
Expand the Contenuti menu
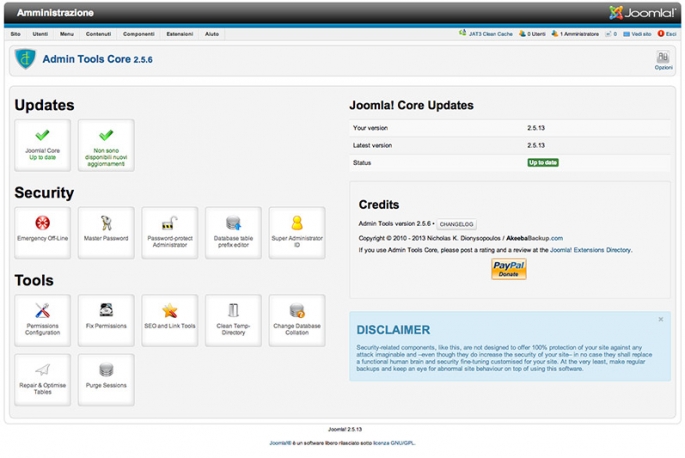[99, 34]
